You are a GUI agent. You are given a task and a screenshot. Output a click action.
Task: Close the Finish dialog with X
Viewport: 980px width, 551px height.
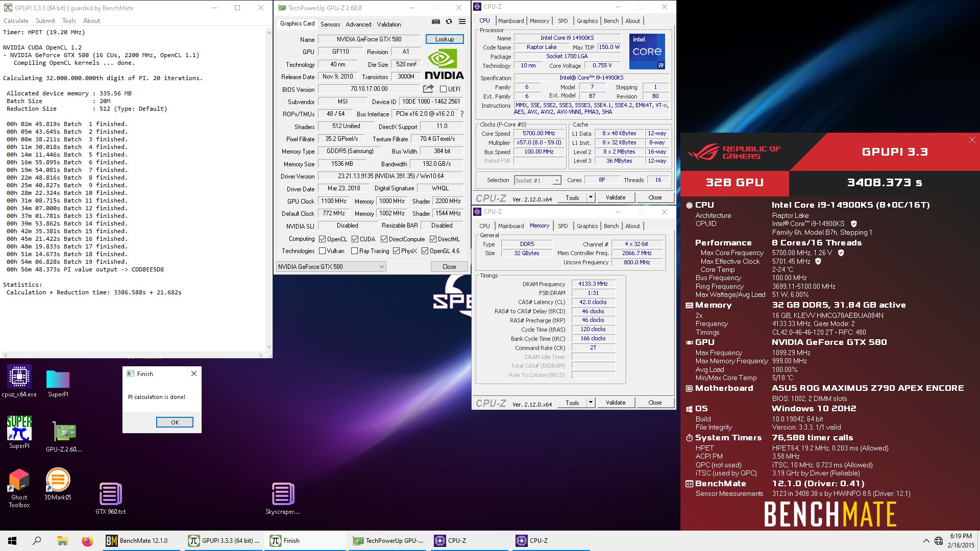pos(194,373)
